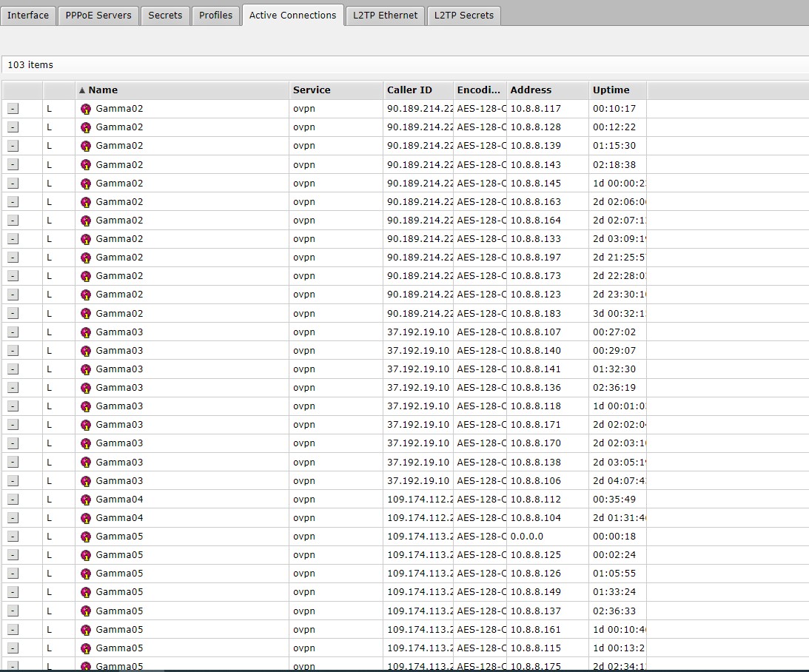Click caller ID cell for address 10.8.8.107
This screenshot has width=809, height=672.
pos(418,332)
